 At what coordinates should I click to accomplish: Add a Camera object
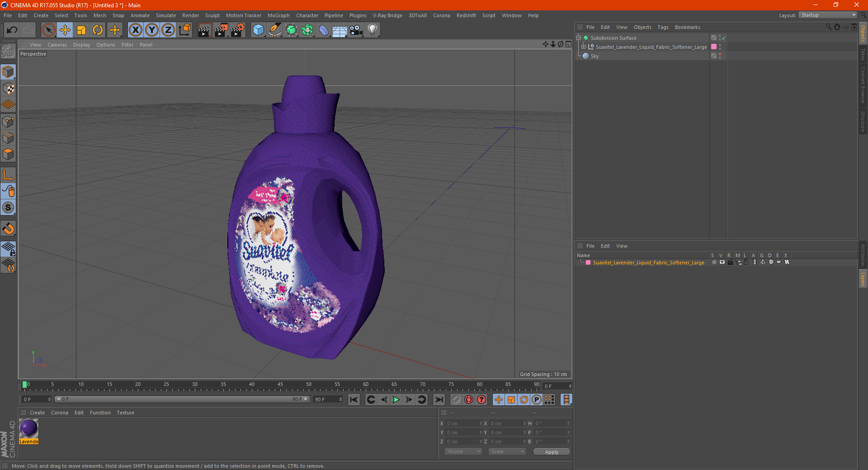point(356,30)
